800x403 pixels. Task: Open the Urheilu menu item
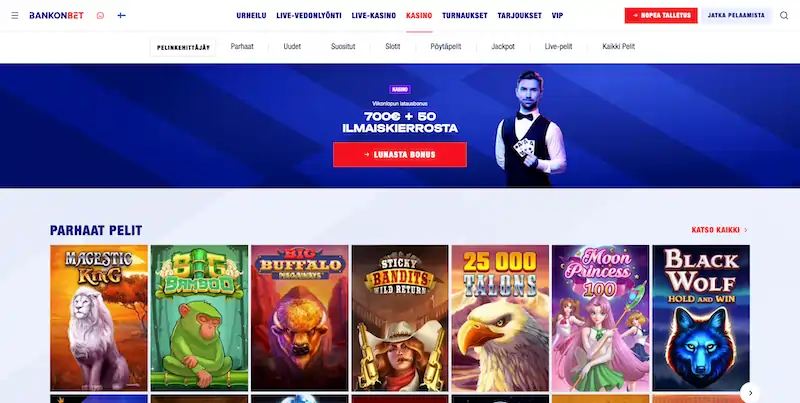251,15
